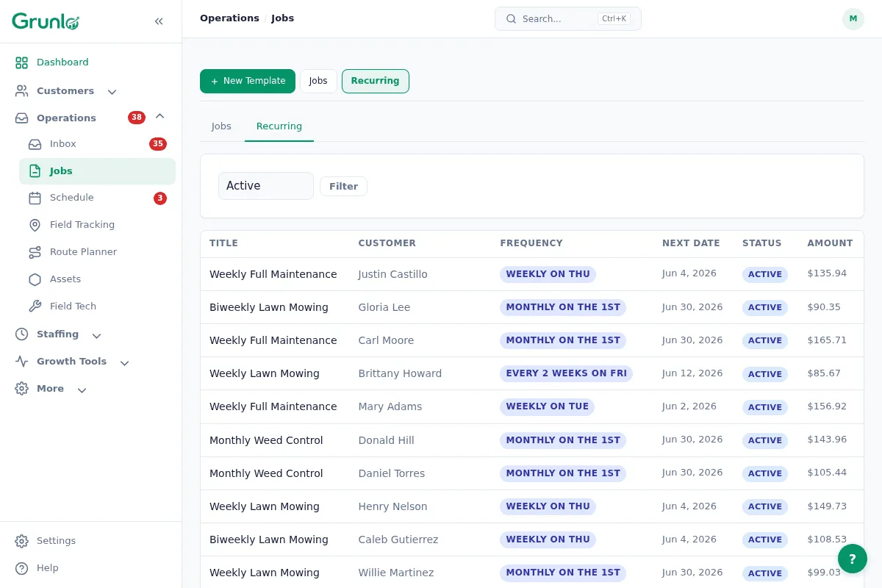Click the Staffing clock icon
The width and height of the screenshot is (882, 588).
[22, 334]
